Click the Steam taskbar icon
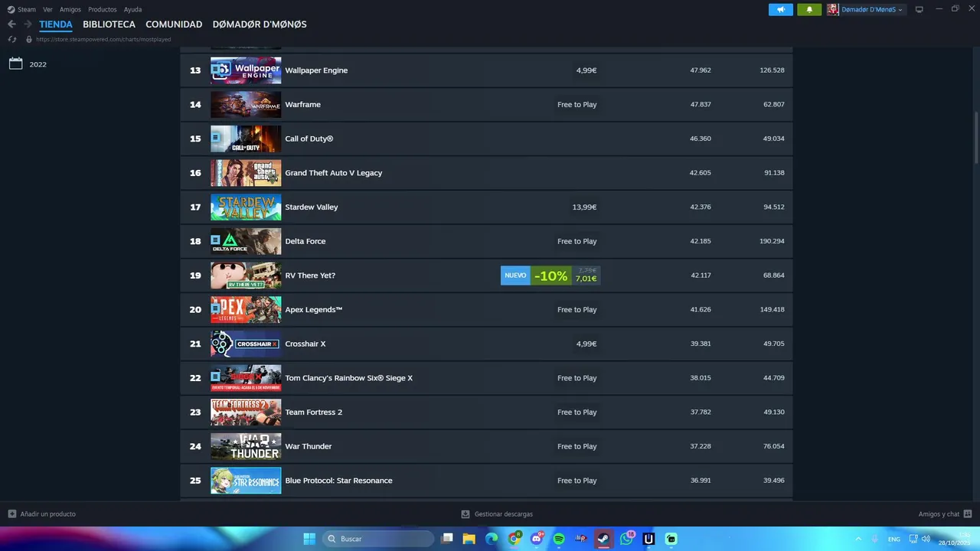 click(x=604, y=539)
